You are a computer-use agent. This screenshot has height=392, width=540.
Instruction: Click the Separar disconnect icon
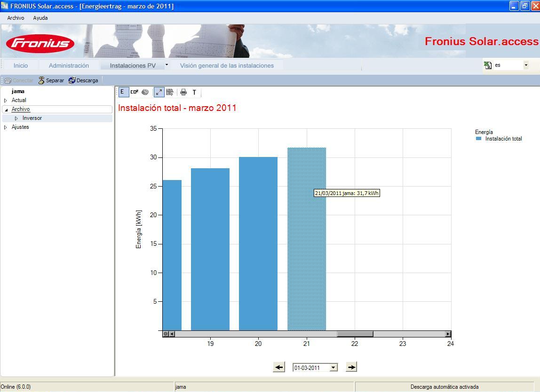tap(41, 80)
